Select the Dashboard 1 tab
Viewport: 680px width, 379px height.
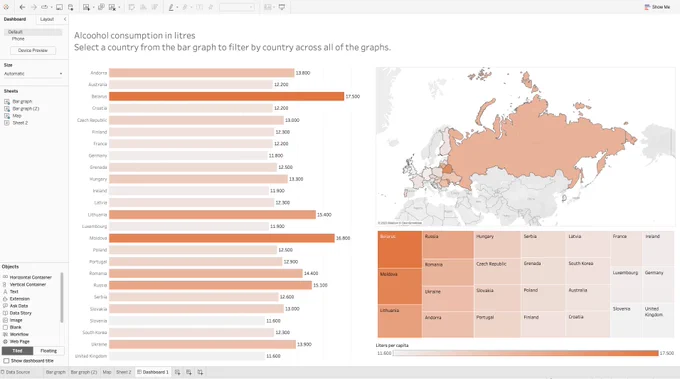click(x=153, y=372)
